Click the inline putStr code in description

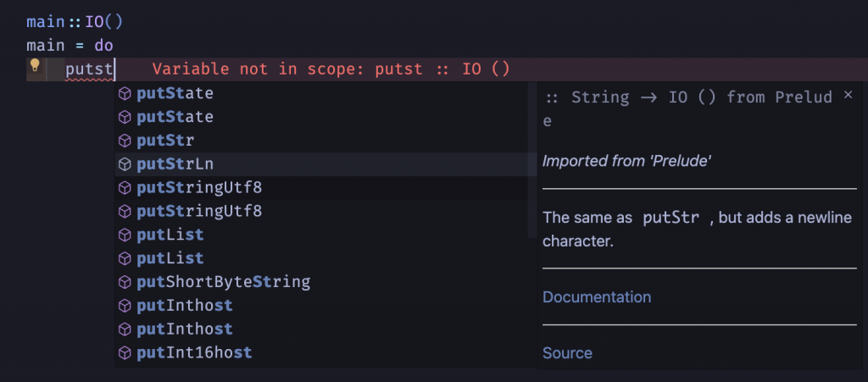[x=671, y=218]
